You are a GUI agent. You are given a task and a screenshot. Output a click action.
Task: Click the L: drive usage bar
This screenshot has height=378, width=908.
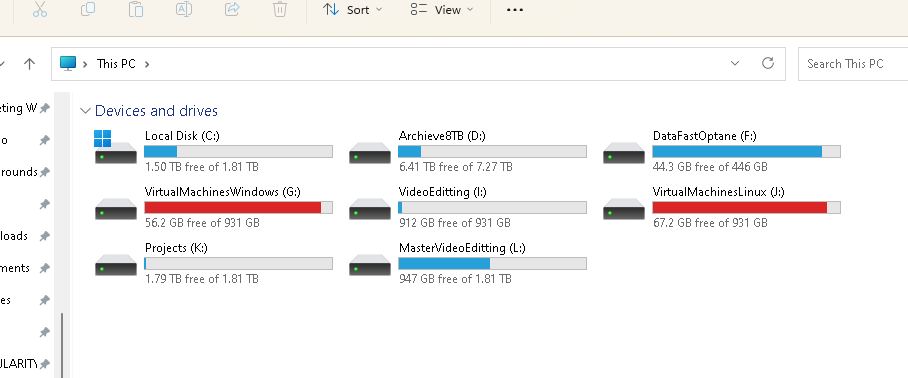pyautogui.click(x=492, y=264)
